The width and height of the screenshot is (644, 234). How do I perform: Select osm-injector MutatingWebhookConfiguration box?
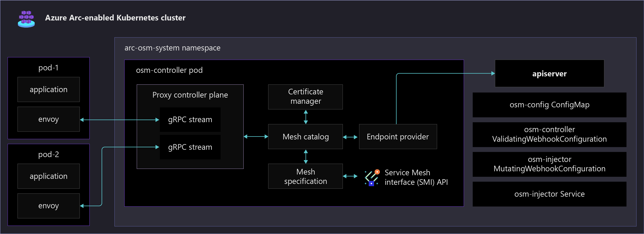[x=549, y=164]
